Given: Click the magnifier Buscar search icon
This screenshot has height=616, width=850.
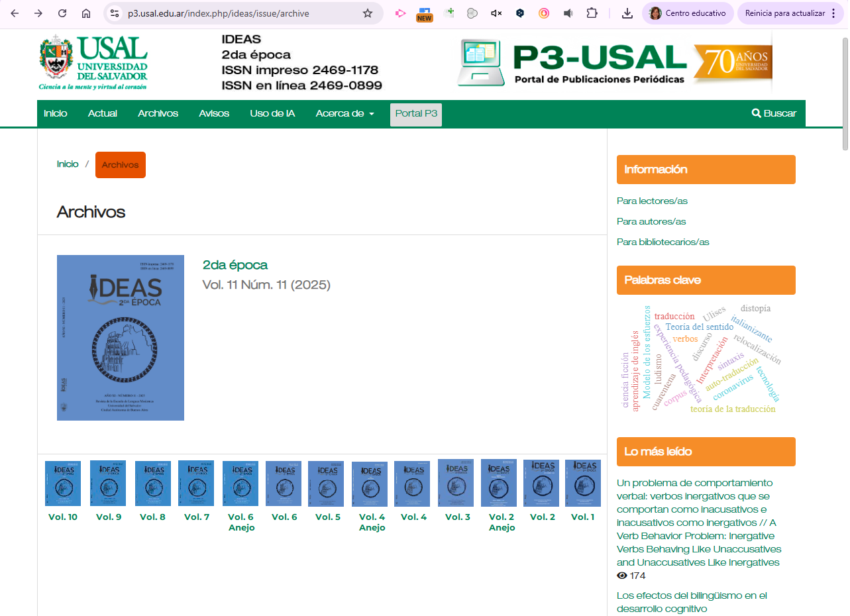Looking at the screenshot, I should pyautogui.click(x=756, y=113).
